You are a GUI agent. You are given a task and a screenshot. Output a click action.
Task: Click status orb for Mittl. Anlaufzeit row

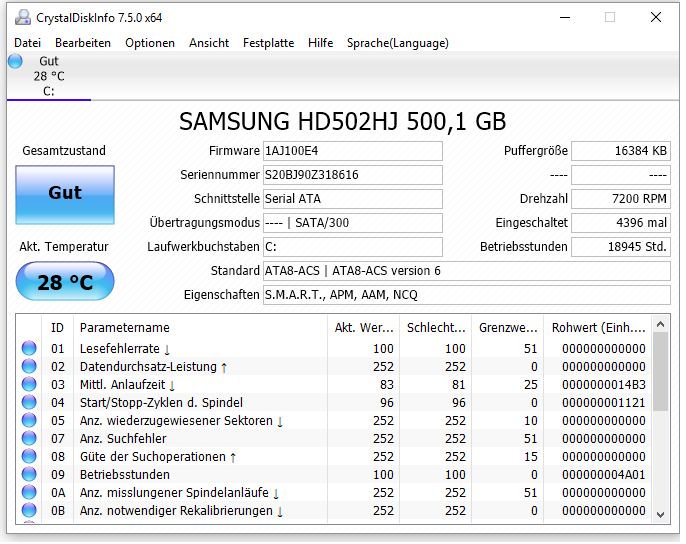click(x=29, y=385)
